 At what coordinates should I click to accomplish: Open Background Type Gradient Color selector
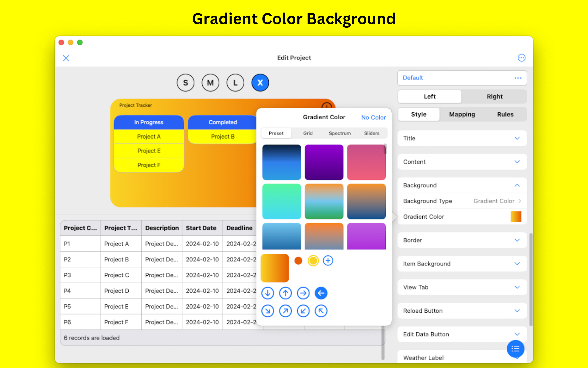[462, 201]
